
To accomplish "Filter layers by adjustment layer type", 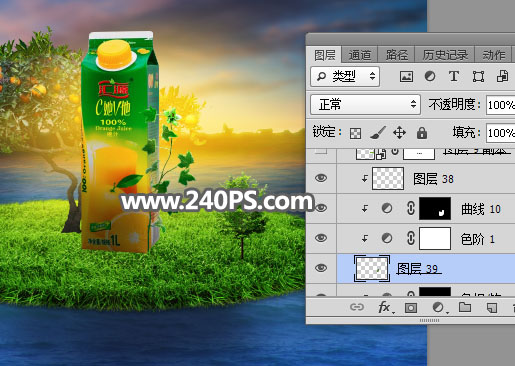I will click(x=430, y=76).
